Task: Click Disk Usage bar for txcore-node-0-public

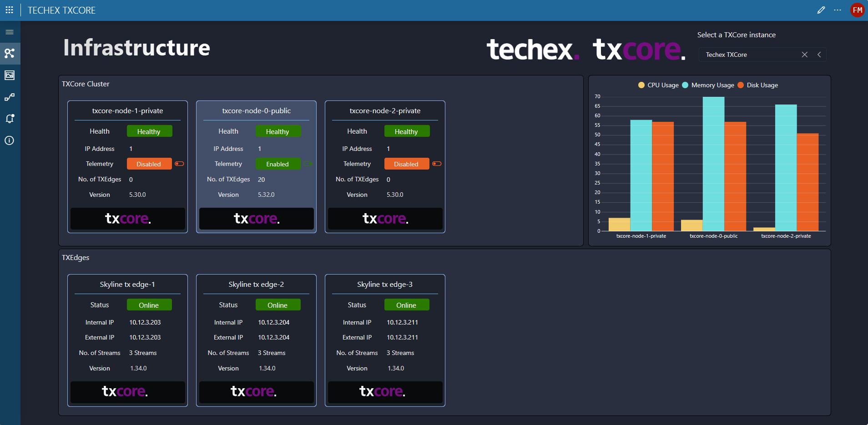Action: click(x=735, y=176)
